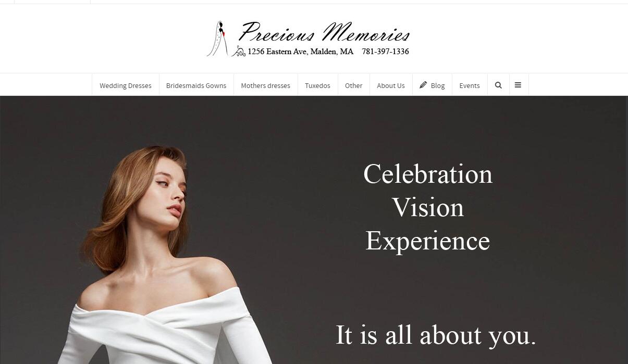Click the swirl ornament beside the address
This screenshot has height=364, width=628.
[x=239, y=51]
